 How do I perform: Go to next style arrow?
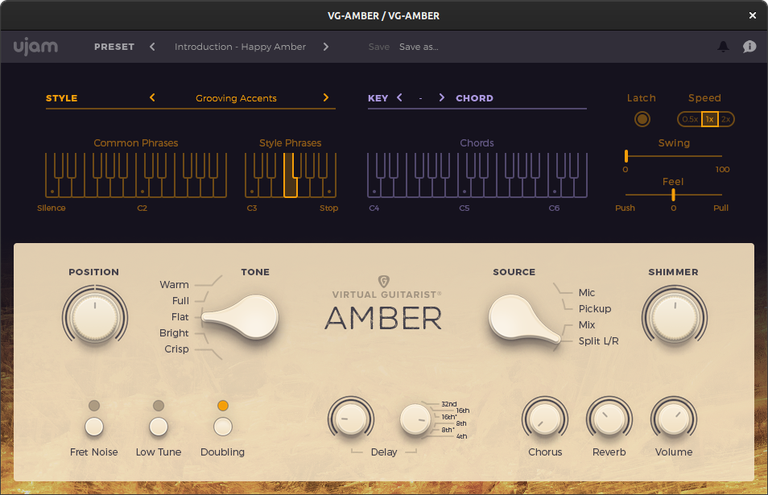tap(326, 97)
